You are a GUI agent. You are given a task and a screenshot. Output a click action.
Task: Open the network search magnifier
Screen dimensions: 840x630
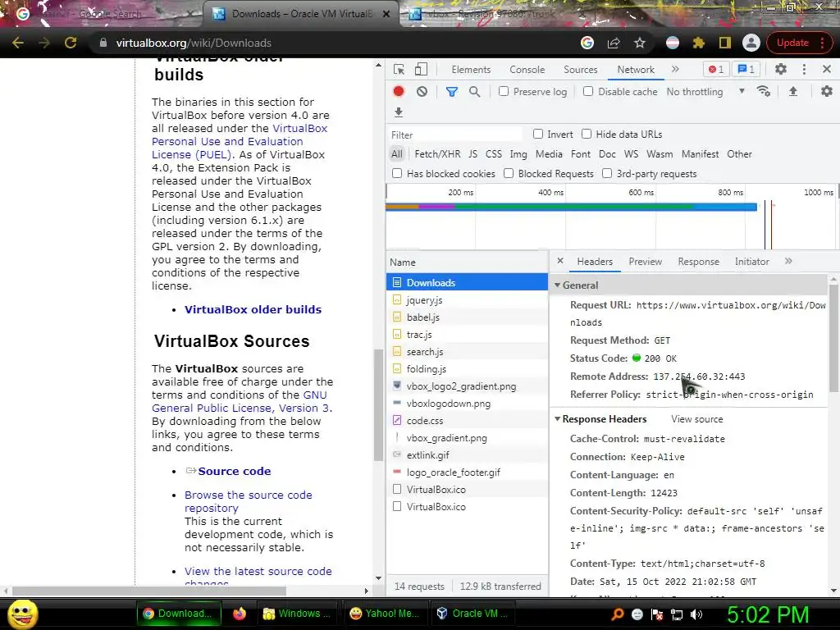475,92
